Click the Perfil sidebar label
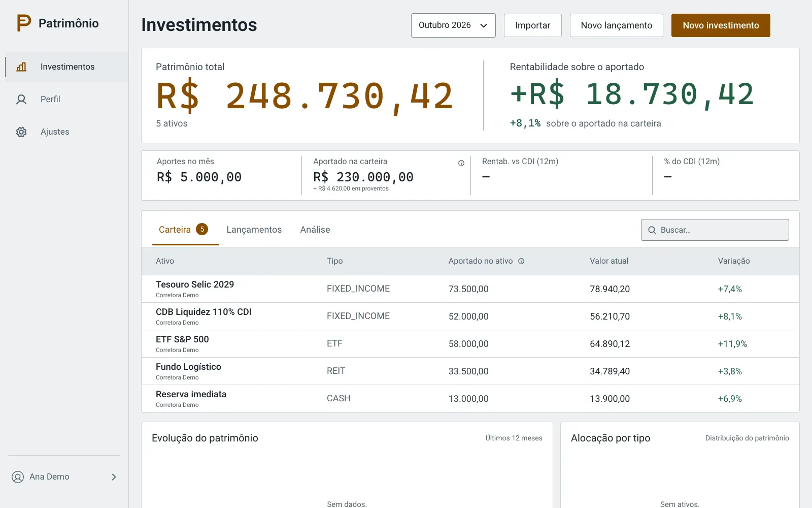The image size is (812, 508). (50, 99)
